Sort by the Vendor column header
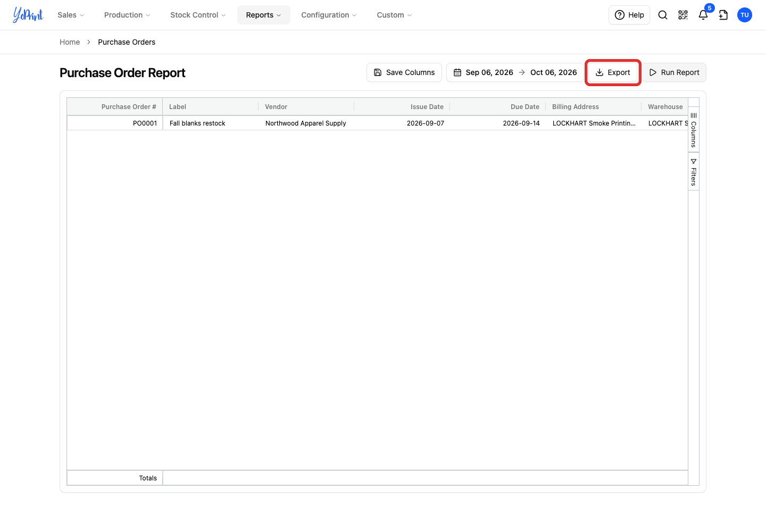This screenshot has width=766, height=532. point(306,107)
